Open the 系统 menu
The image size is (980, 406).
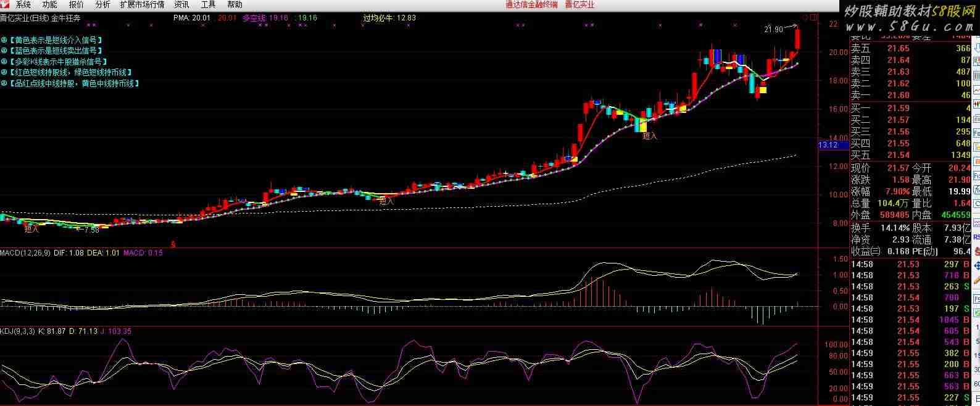click(x=23, y=5)
